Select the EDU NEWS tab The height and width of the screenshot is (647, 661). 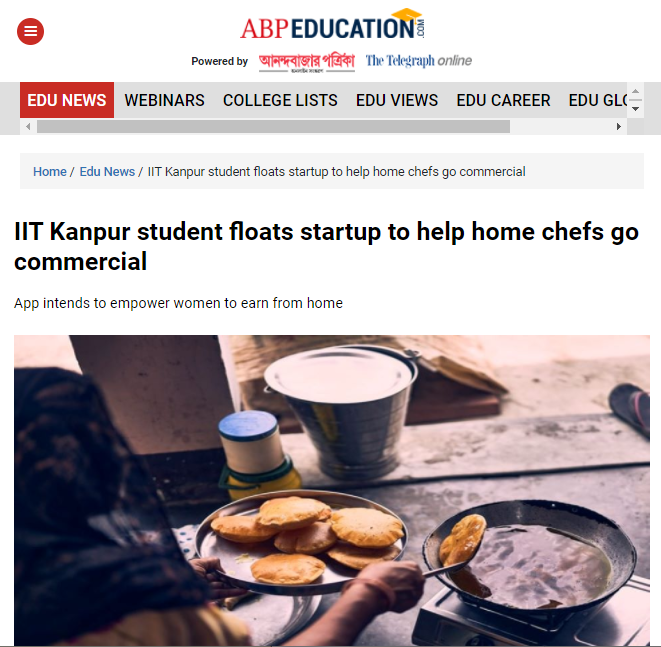pos(67,100)
